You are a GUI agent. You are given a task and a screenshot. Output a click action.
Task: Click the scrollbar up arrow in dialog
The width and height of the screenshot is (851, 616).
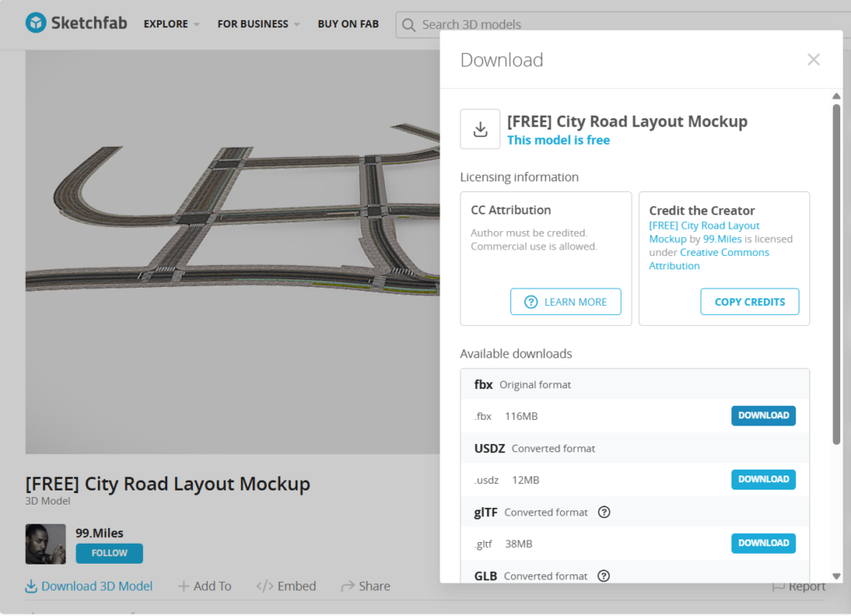pos(836,96)
